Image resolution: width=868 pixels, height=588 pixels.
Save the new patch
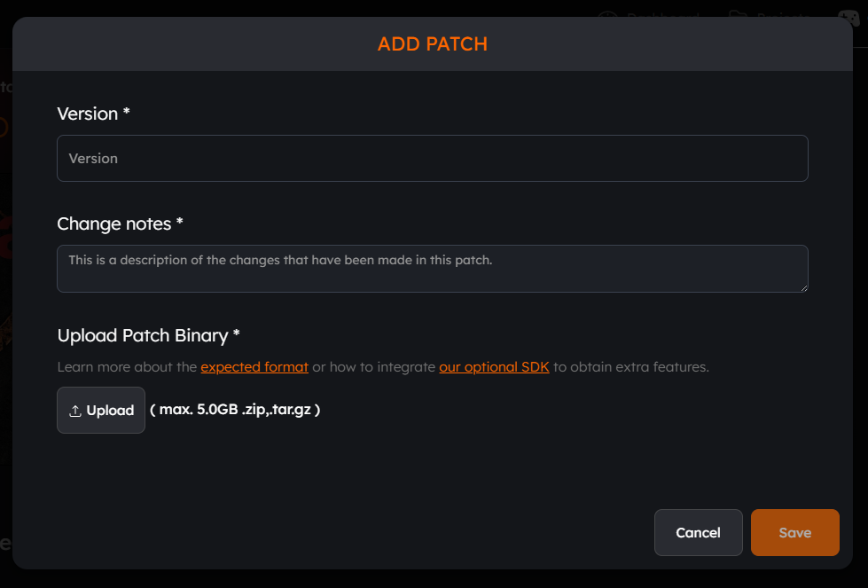click(x=795, y=533)
